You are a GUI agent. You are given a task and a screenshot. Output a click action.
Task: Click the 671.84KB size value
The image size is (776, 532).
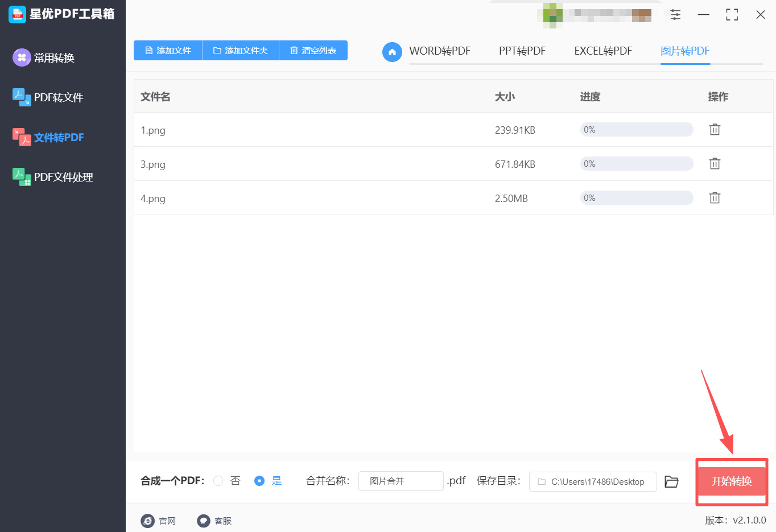coord(515,164)
